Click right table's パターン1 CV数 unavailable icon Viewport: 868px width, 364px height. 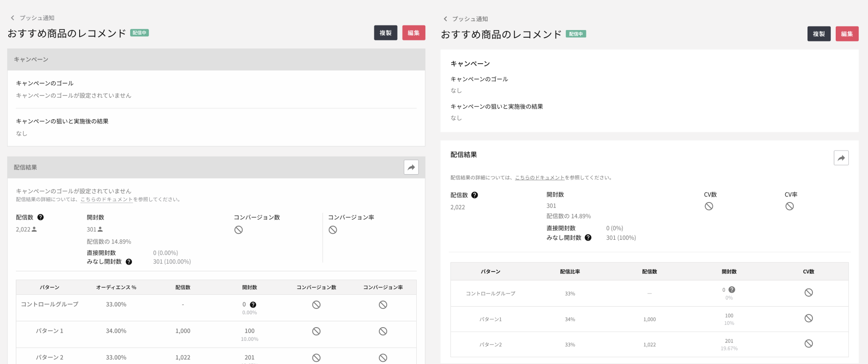click(808, 318)
